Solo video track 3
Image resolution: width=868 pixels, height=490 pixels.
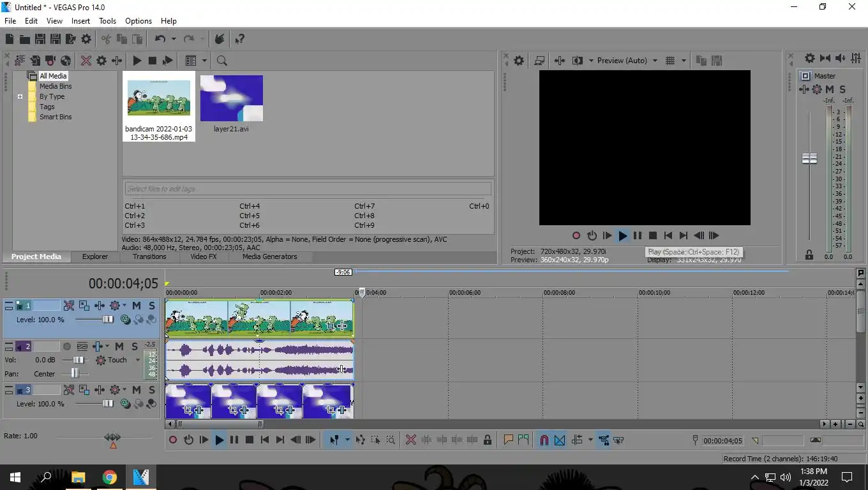pyautogui.click(x=152, y=390)
